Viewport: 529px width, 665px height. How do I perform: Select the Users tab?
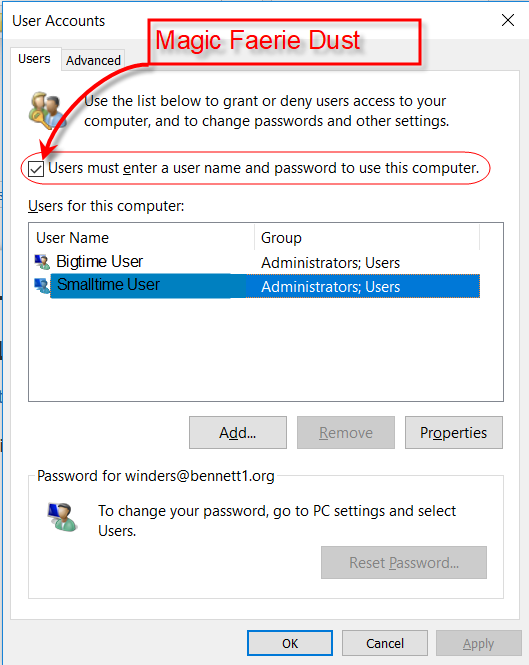coord(34,59)
